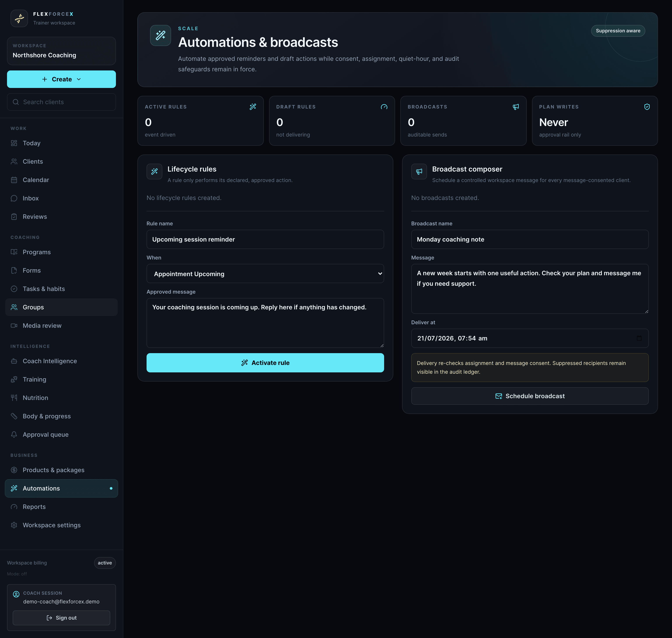The image size is (672, 638).
Task: Open the calendar picker in Deliver at field
Action: [x=639, y=338]
